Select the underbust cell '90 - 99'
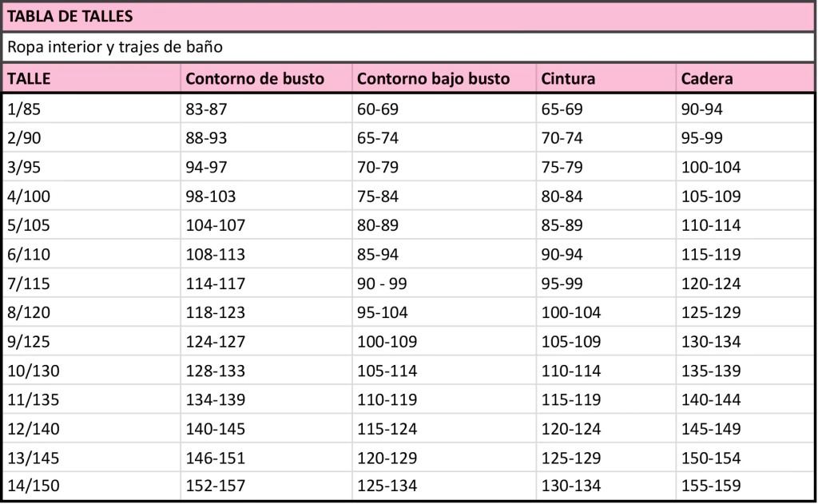This screenshot has height=504, width=818. [x=382, y=284]
